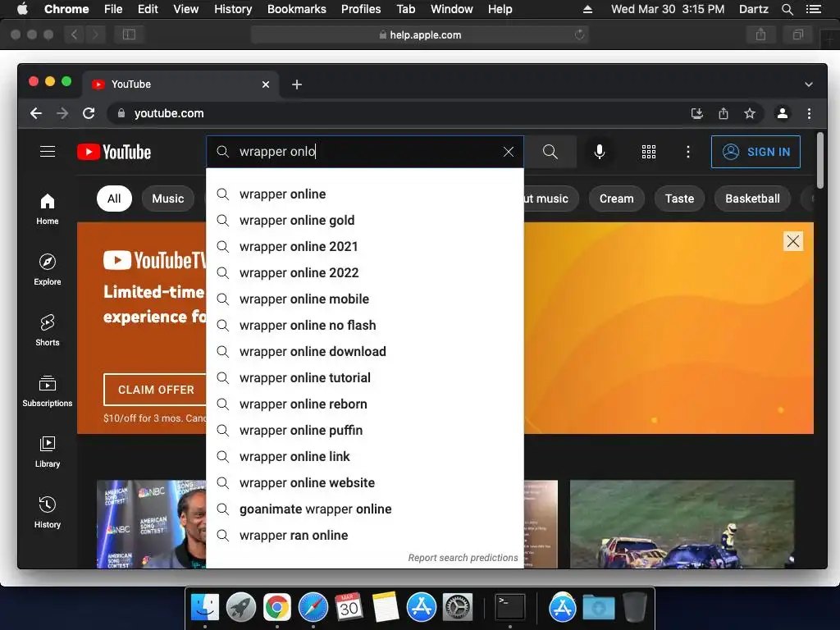Click the YouTube logo
The height and width of the screenshot is (630, 840).
coord(114,152)
